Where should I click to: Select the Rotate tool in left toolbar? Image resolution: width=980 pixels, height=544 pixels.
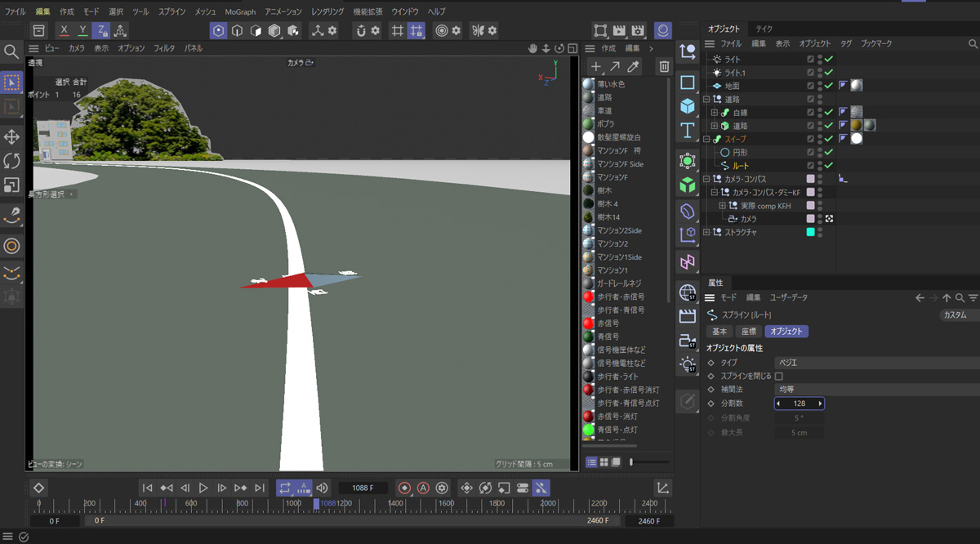(11, 161)
